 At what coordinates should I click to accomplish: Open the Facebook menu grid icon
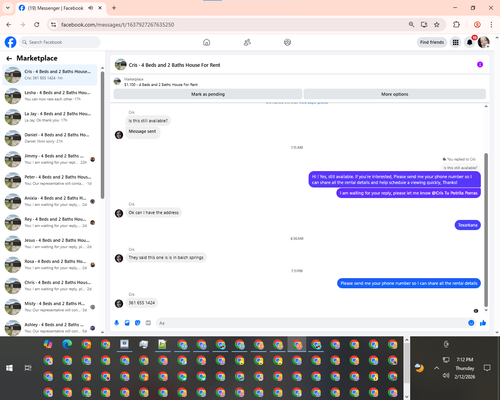click(455, 42)
